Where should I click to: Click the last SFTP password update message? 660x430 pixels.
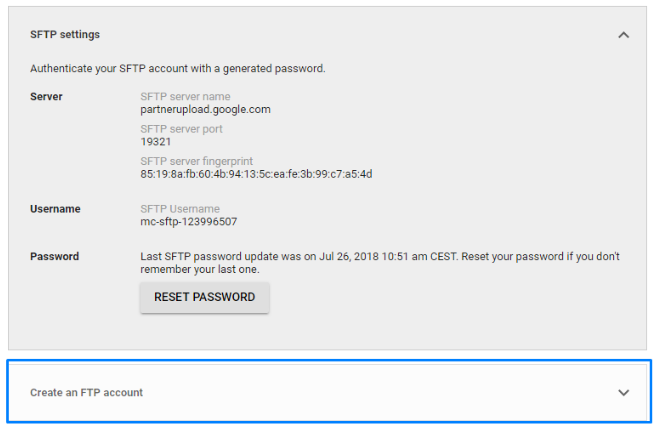click(380, 263)
